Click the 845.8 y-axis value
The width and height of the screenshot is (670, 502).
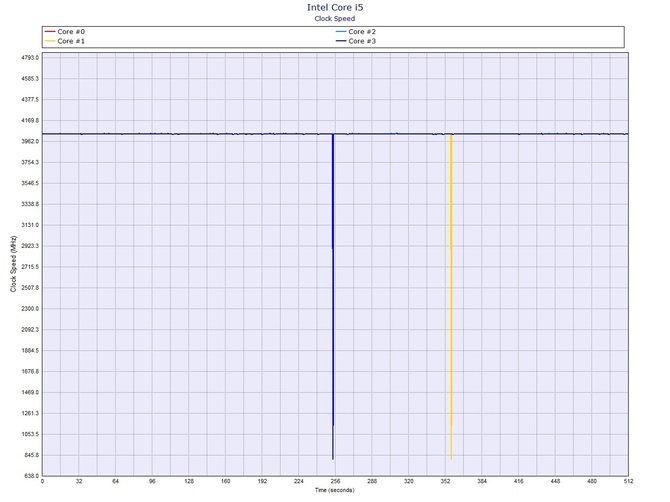[x=31, y=455]
